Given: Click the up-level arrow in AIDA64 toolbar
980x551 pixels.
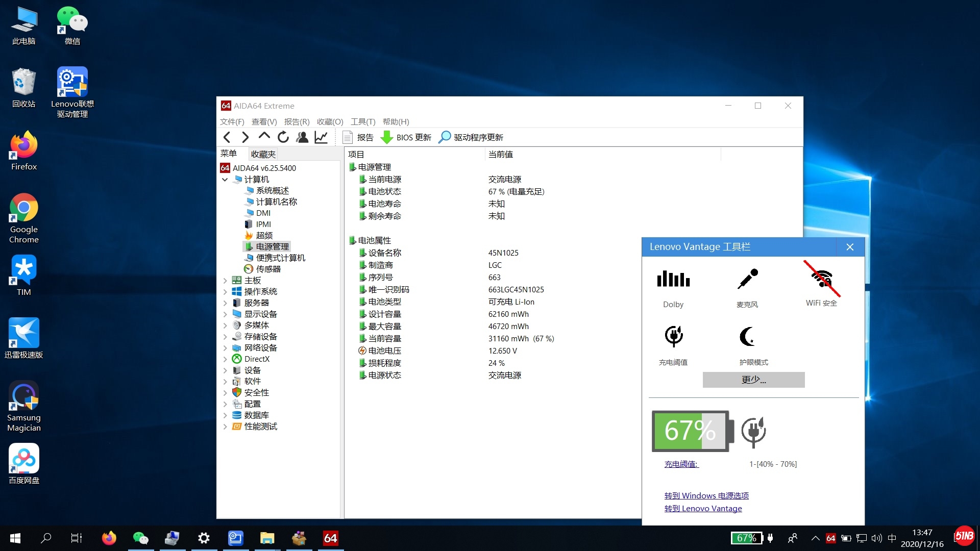Looking at the screenshot, I should pyautogui.click(x=264, y=136).
